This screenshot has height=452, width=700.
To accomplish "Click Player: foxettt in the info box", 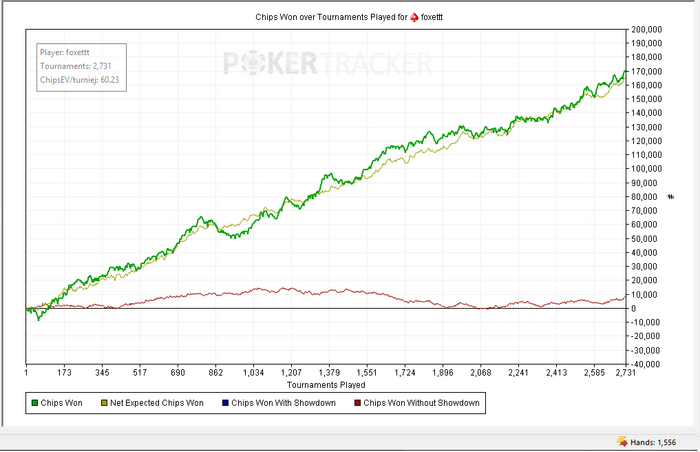I will click(x=65, y=52).
